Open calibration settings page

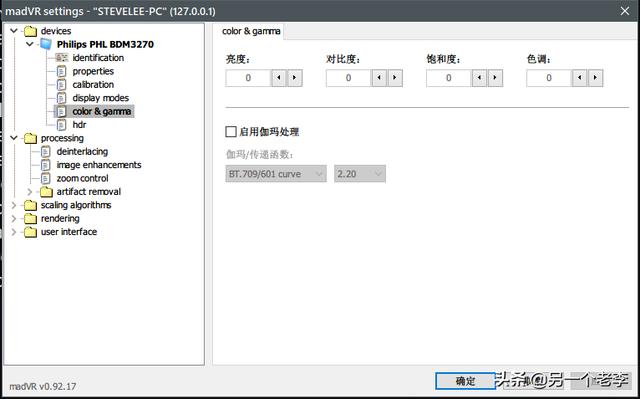[x=93, y=85]
